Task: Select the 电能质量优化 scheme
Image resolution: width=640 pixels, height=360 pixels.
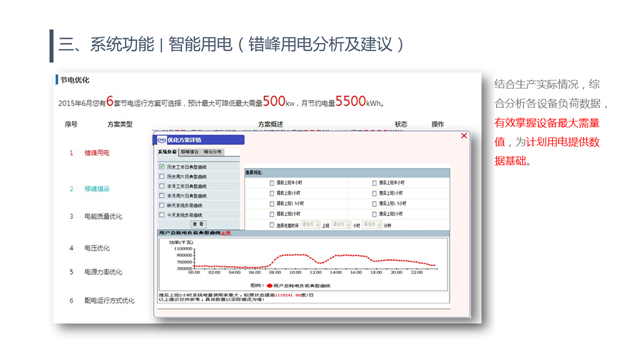Action: click(x=103, y=216)
